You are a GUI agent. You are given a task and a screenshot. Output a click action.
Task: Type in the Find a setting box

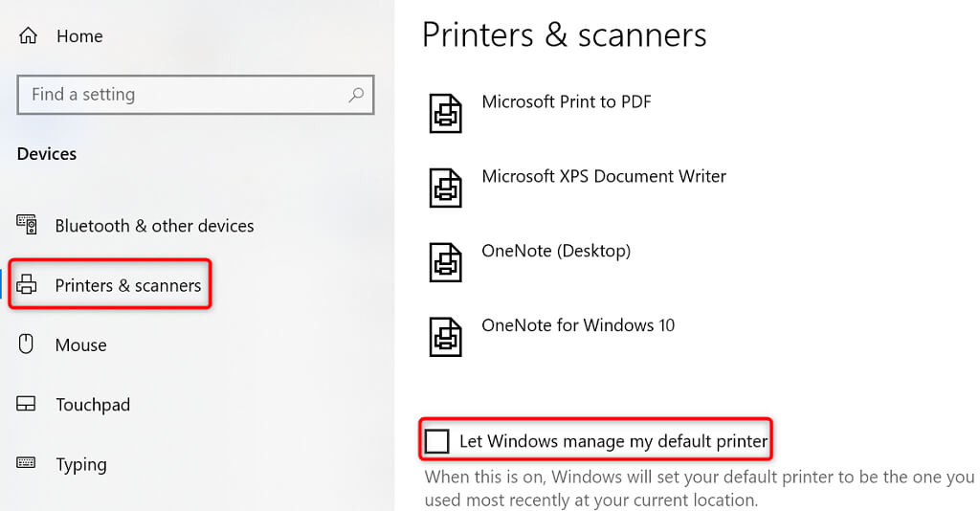click(x=182, y=95)
